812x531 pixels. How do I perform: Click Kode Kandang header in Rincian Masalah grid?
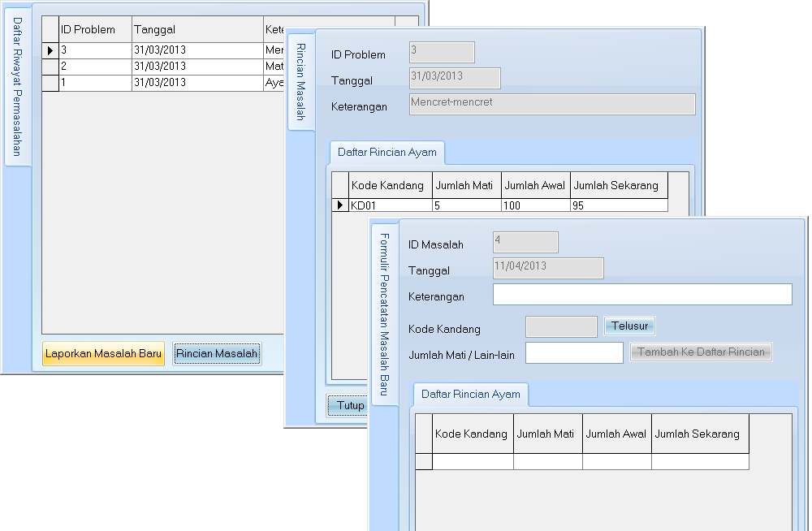pyautogui.click(x=391, y=185)
